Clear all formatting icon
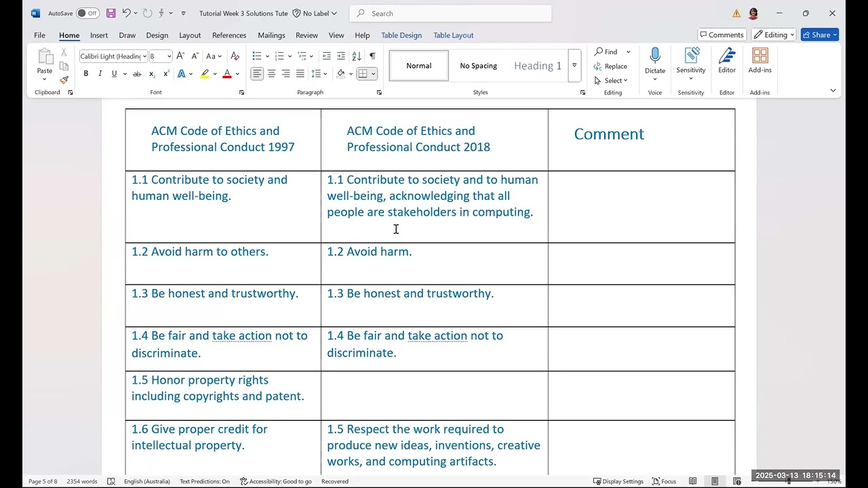The image size is (868, 488). pyautogui.click(x=235, y=56)
